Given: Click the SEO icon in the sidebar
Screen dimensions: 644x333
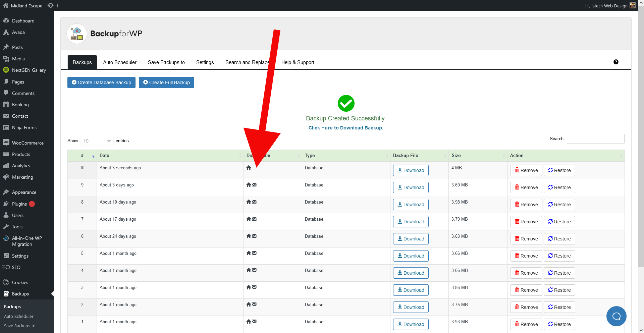Looking at the screenshot, I should tap(6, 267).
